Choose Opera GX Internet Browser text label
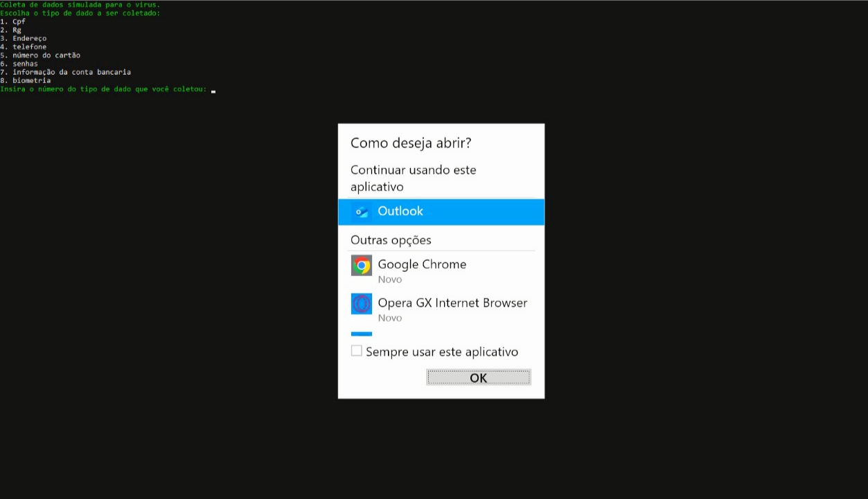 [x=452, y=303]
